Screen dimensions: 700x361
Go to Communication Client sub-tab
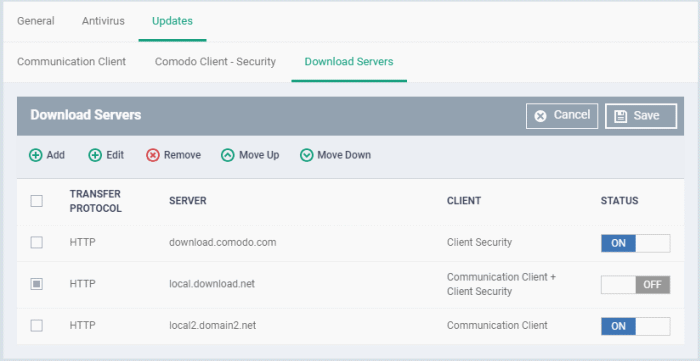(x=71, y=62)
